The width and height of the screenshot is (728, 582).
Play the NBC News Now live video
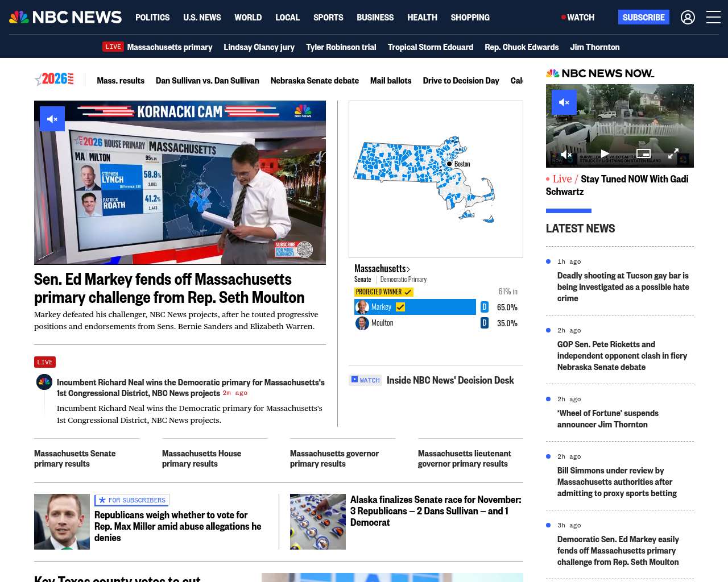click(x=605, y=154)
